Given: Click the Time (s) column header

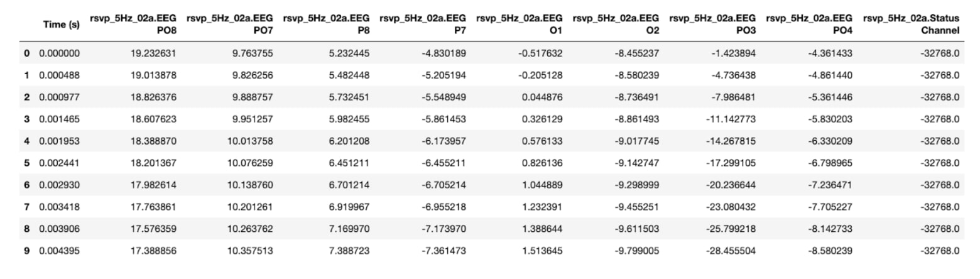Looking at the screenshot, I should (61, 25).
